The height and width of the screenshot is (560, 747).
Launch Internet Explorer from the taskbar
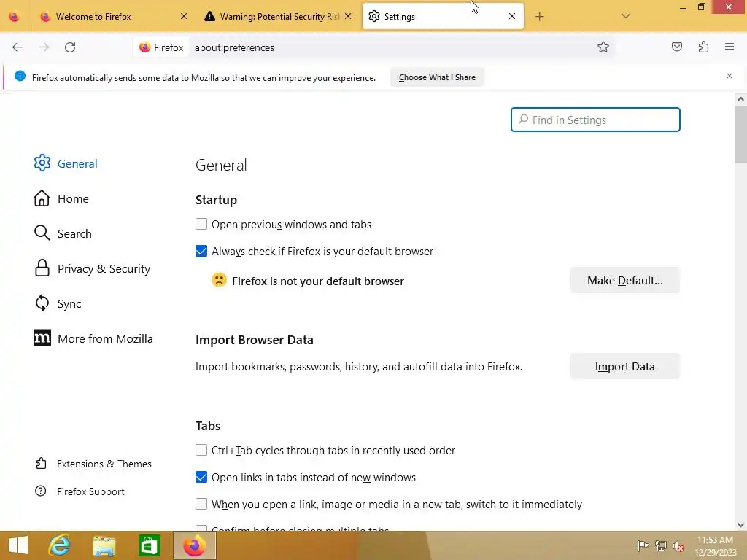pos(60,545)
